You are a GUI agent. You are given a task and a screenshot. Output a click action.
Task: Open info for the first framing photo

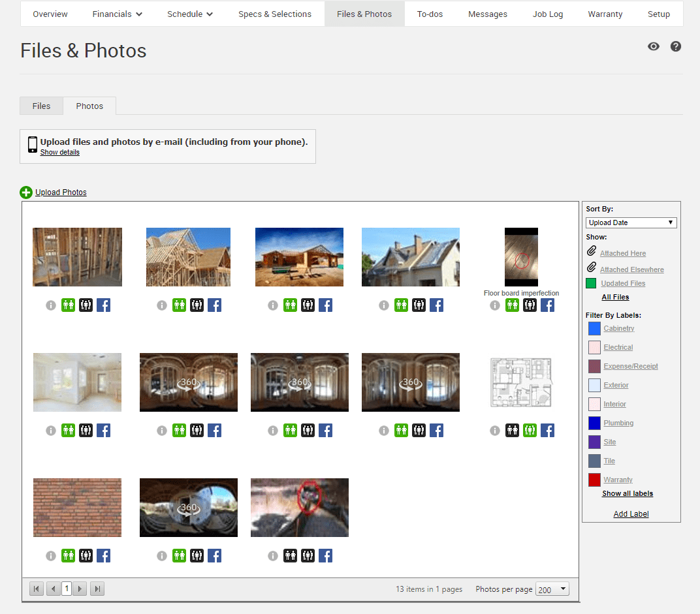click(50, 305)
